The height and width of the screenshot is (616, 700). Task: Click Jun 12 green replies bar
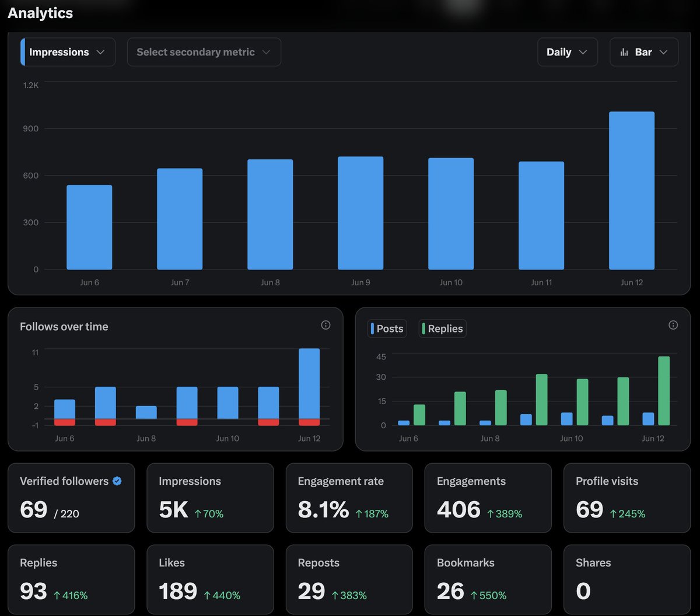[x=664, y=391]
